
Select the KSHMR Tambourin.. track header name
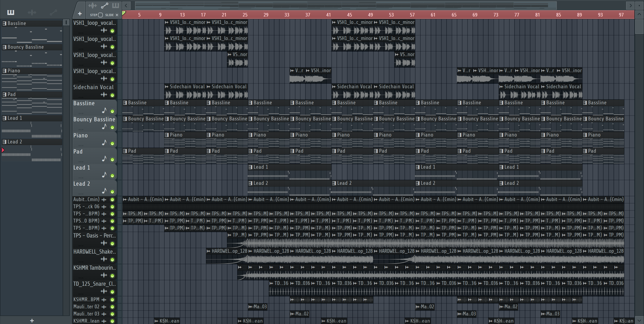coord(95,268)
